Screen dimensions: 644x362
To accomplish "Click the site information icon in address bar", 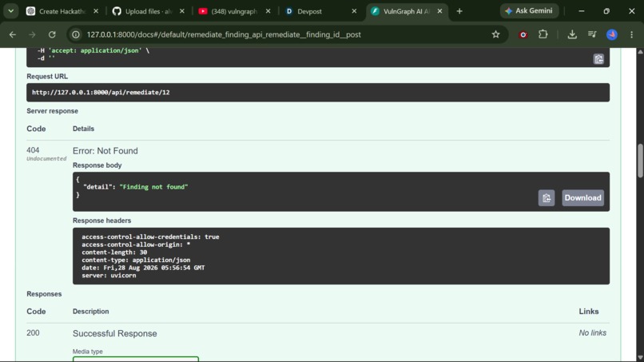I will 76,34.
